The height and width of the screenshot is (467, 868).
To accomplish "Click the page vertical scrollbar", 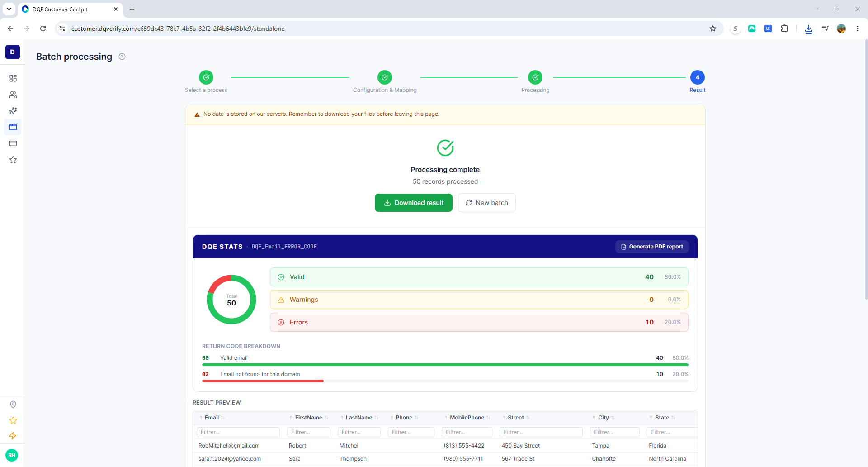I will click(x=866, y=170).
